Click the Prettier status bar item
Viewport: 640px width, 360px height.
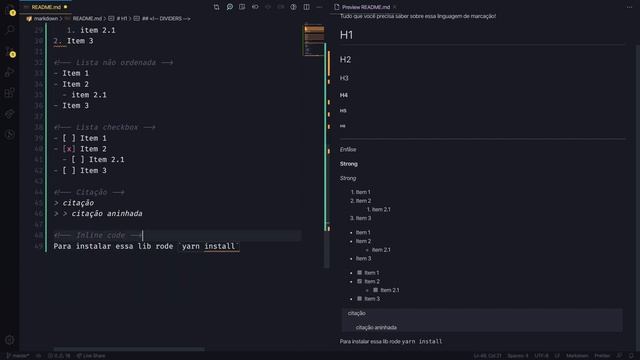pos(602,356)
